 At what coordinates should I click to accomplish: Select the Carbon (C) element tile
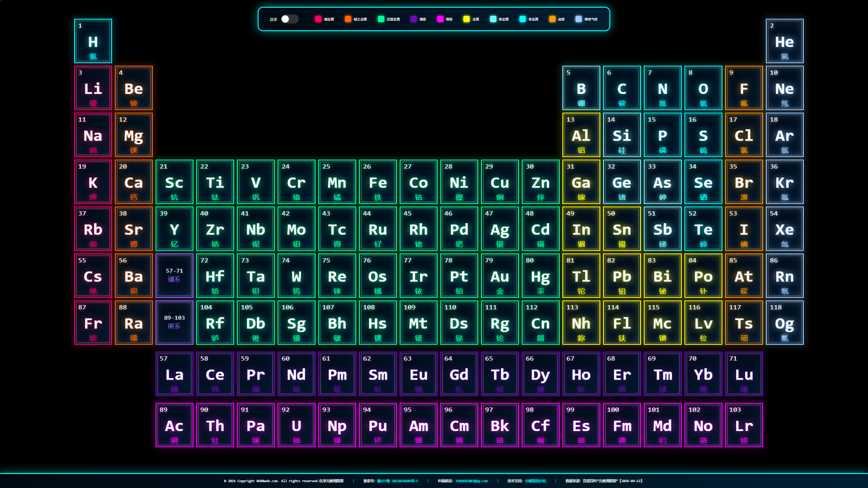coord(622,88)
